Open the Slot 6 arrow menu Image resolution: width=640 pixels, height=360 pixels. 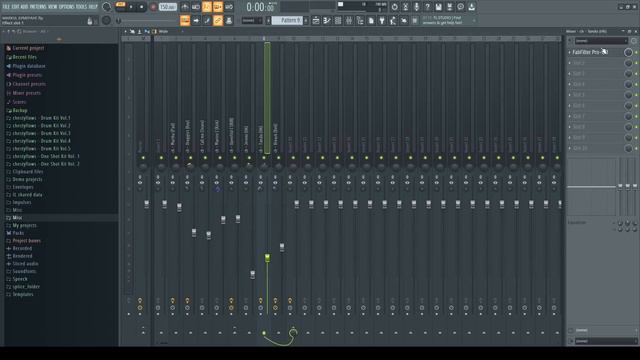570,105
